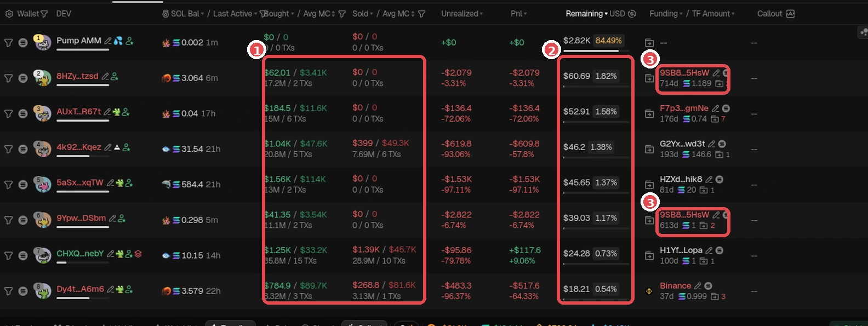Edit the nickname of wallet AUxT...R67t
Viewport: 868px width, 326px height.
(x=107, y=112)
